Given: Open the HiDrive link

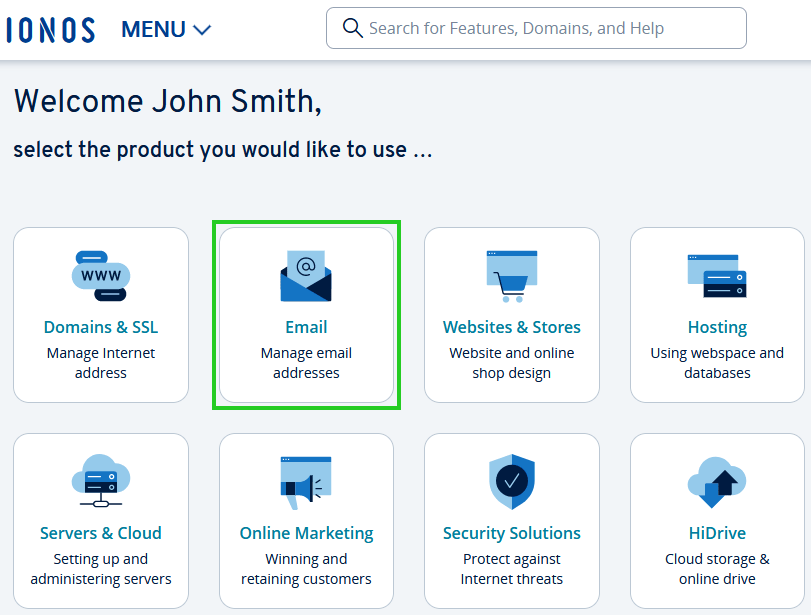Looking at the screenshot, I should click(717, 533).
